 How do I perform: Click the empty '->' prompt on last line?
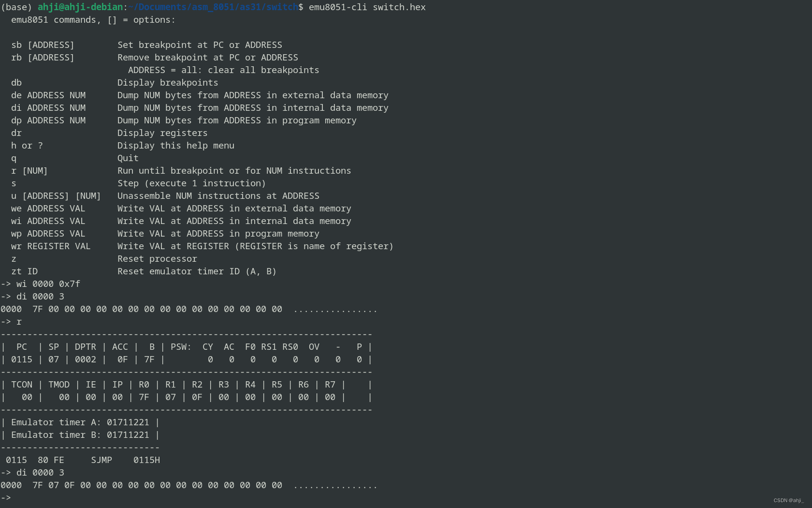click(6, 498)
